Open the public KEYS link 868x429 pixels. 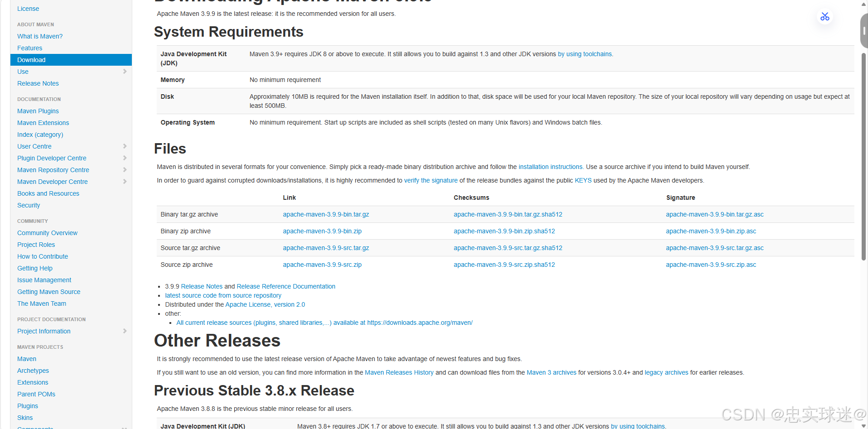(x=583, y=180)
